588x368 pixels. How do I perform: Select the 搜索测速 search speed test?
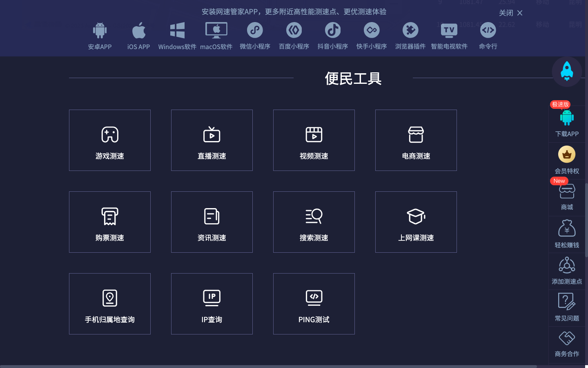314,222
